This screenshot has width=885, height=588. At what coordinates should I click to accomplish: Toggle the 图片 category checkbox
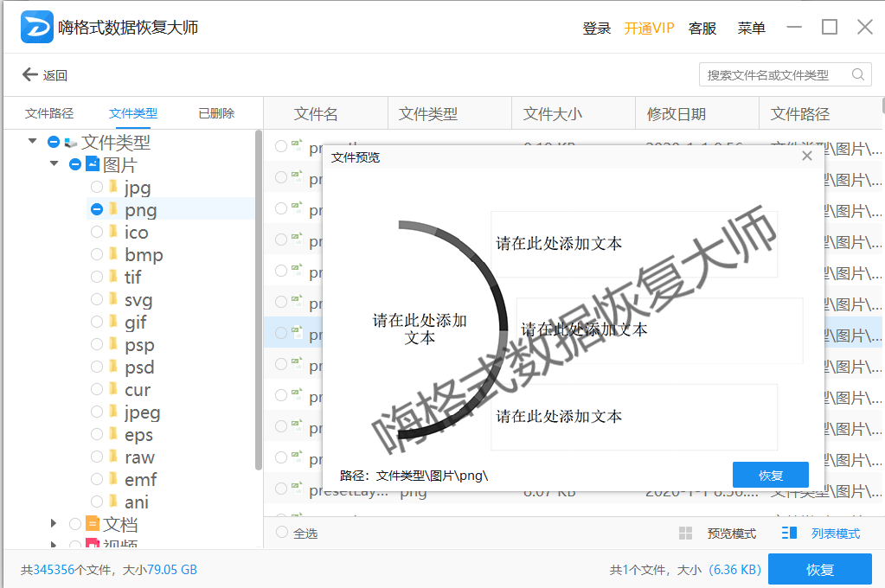coord(75,164)
